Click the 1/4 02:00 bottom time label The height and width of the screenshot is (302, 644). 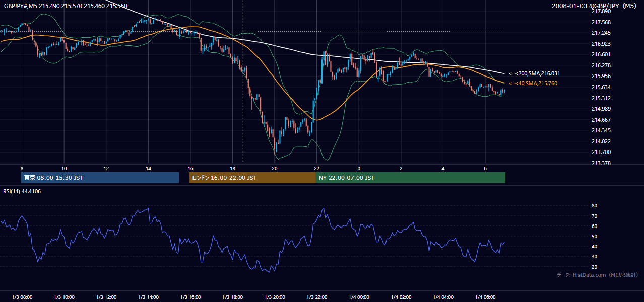401,297
